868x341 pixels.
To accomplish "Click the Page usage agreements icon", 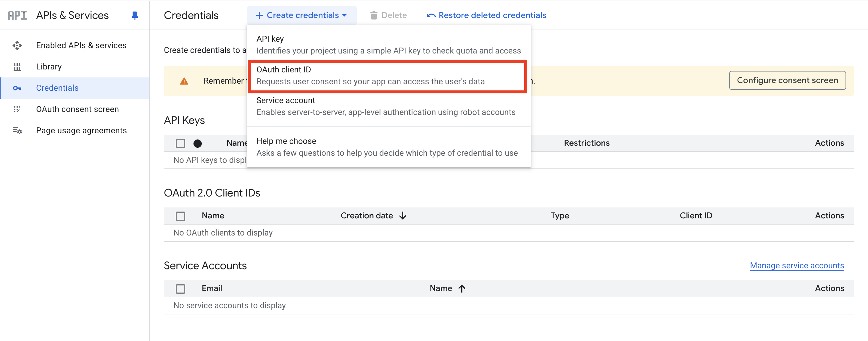I will pyautogui.click(x=17, y=131).
